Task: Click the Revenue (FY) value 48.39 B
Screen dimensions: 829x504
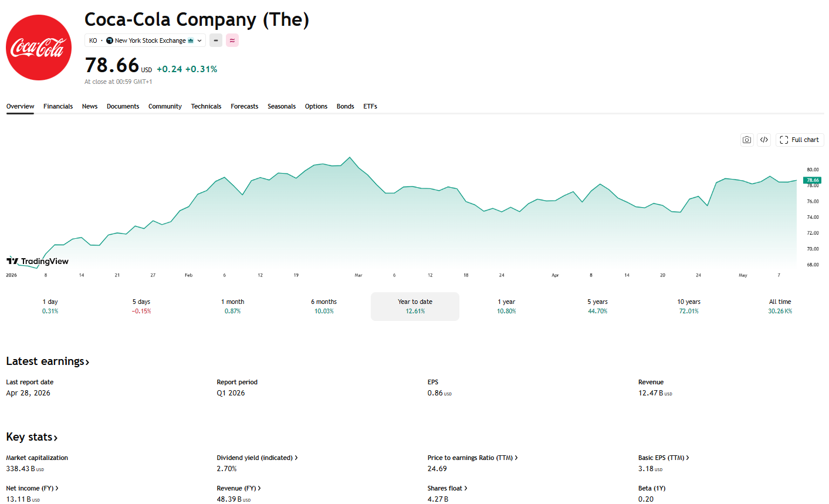Action: coord(234,499)
